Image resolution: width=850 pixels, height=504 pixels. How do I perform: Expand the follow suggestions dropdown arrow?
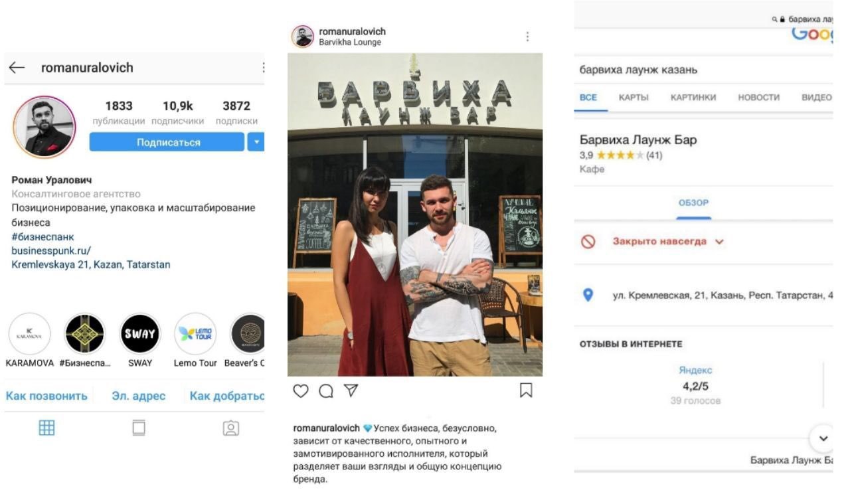[256, 141]
